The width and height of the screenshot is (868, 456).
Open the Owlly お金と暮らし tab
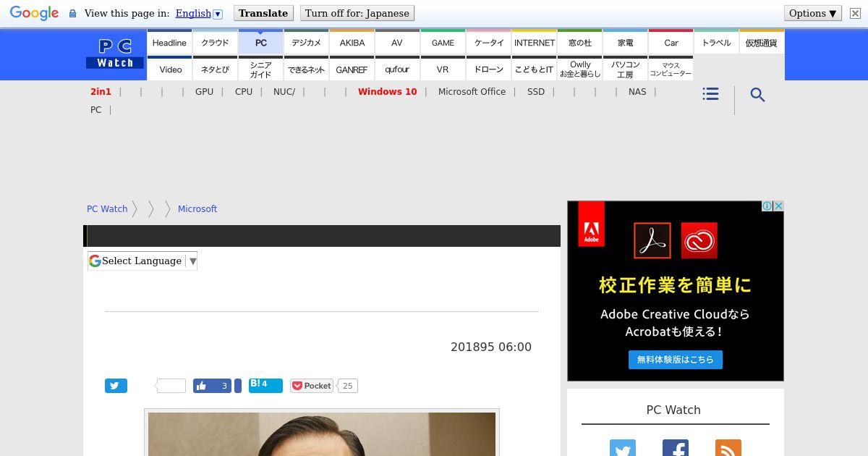[580, 69]
